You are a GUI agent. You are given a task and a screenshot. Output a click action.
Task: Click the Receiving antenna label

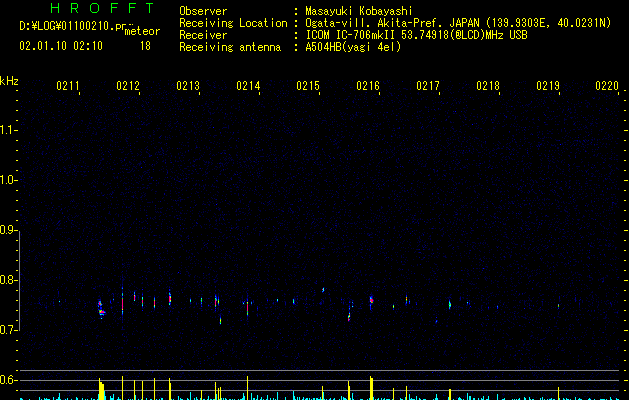pyautogui.click(x=230, y=47)
